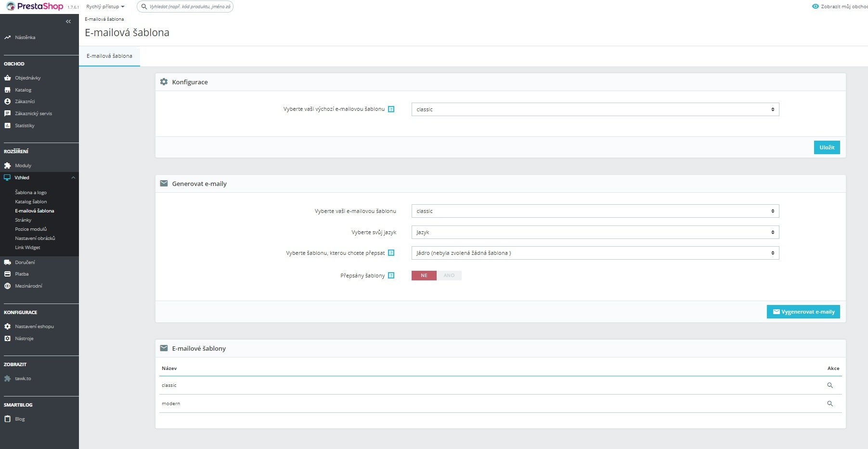868x449 pixels.
Task: Open Pozice modulů submenu item
Action: click(31, 229)
